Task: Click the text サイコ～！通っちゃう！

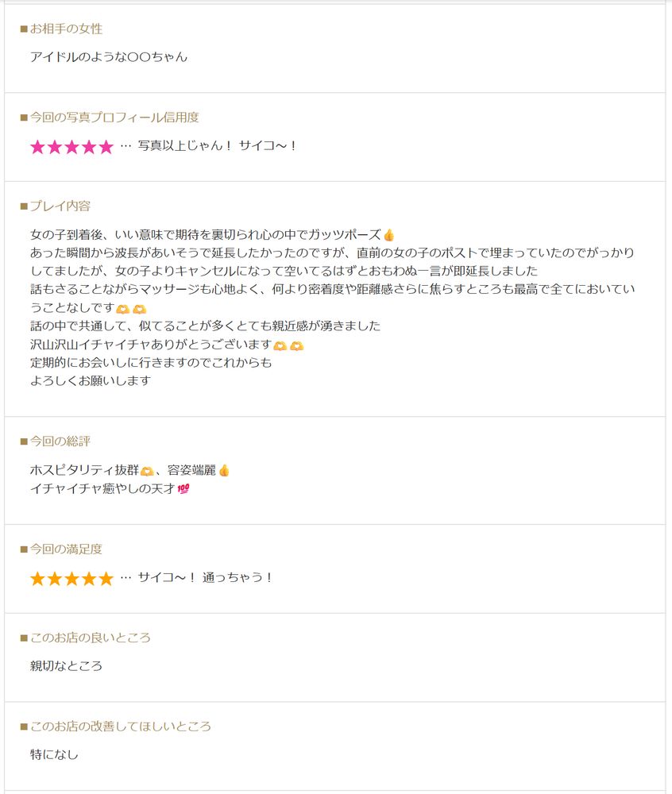Action: 206,577
